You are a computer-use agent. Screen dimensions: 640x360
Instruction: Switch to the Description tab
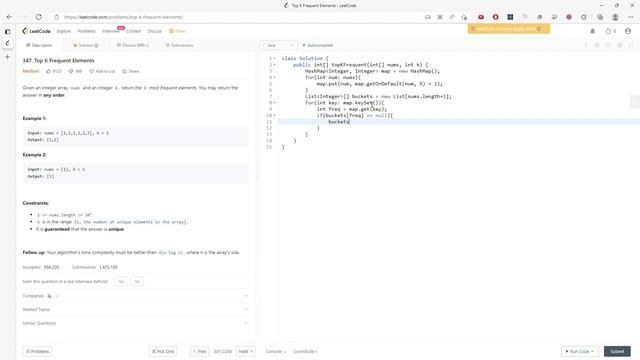(x=39, y=45)
